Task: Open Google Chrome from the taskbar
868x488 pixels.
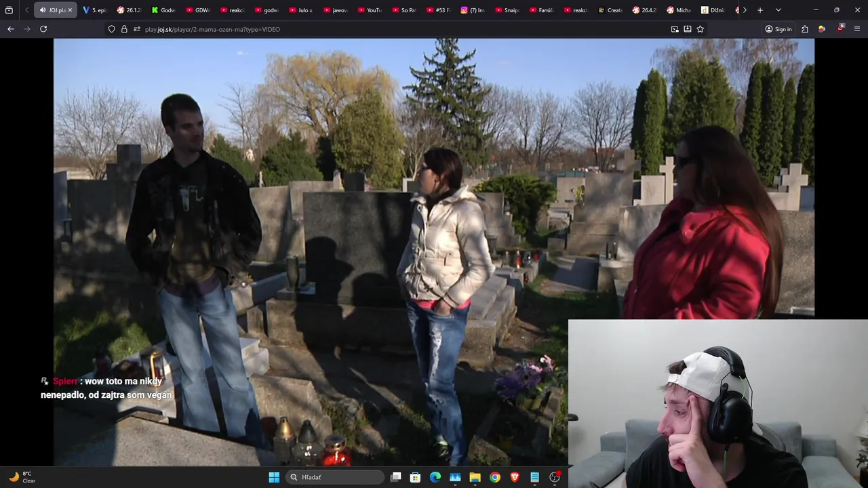Action: tap(495, 477)
